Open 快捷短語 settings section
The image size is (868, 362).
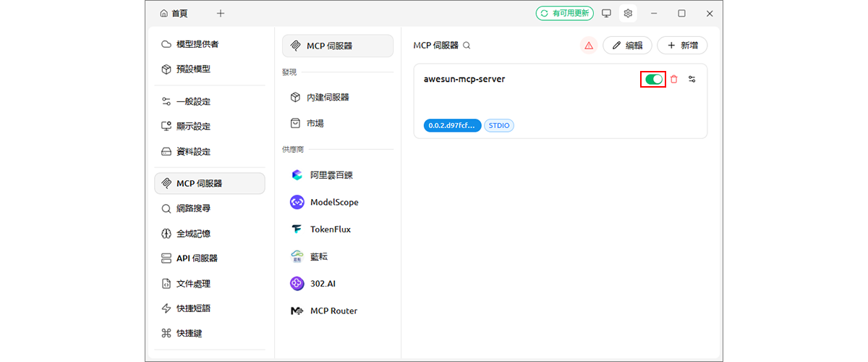pyautogui.click(x=210, y=308)
